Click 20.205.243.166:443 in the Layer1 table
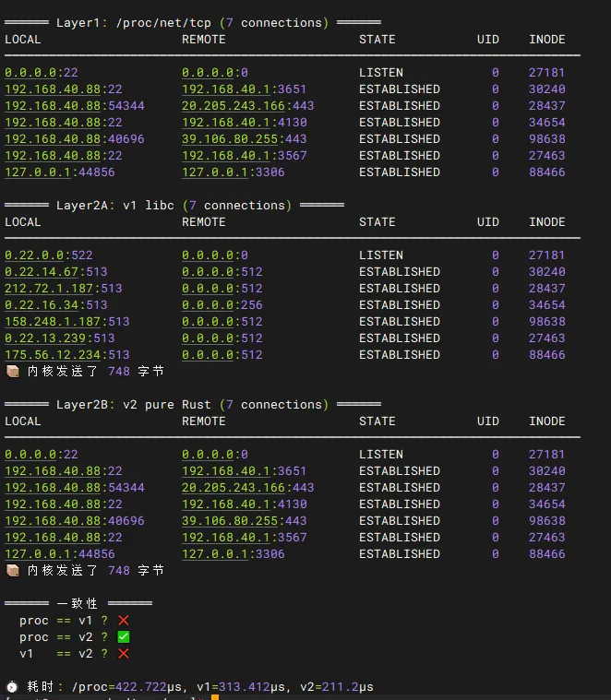Viewport: 611px width, 700px height. [x=248, y=106]
